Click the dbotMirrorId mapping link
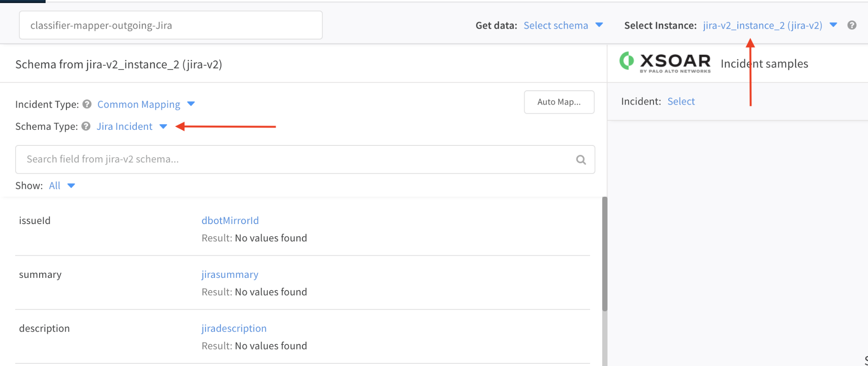Image resolution: width=868 pixels, height=366 pixels. (230, 221)
